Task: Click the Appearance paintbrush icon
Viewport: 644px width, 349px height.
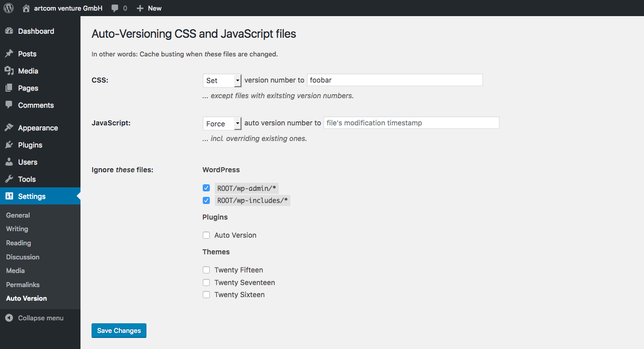Action: pos(9,128)
